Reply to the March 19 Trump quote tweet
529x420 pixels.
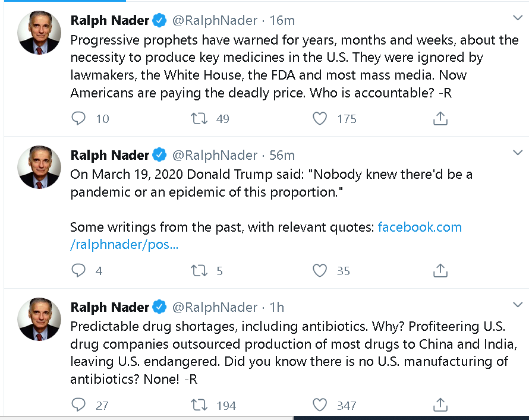pos(78,270)
